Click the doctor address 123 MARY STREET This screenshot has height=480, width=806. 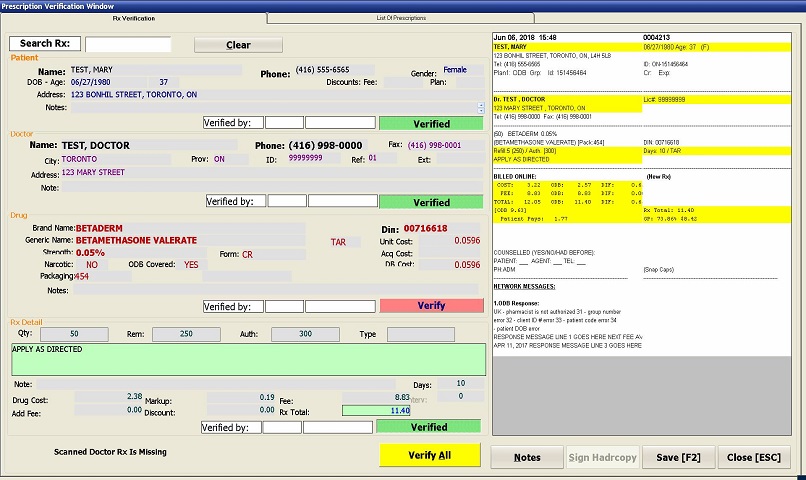coord(272,173)
